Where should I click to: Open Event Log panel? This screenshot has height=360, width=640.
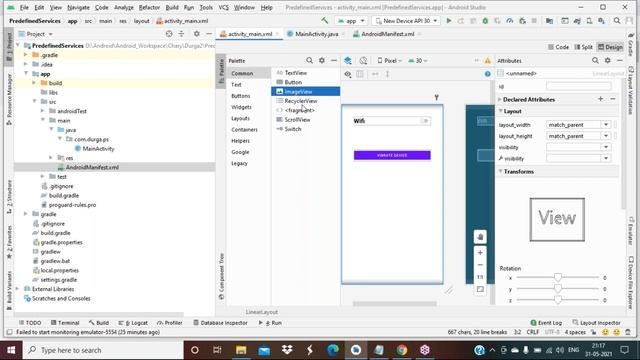[x=546, y=322]
